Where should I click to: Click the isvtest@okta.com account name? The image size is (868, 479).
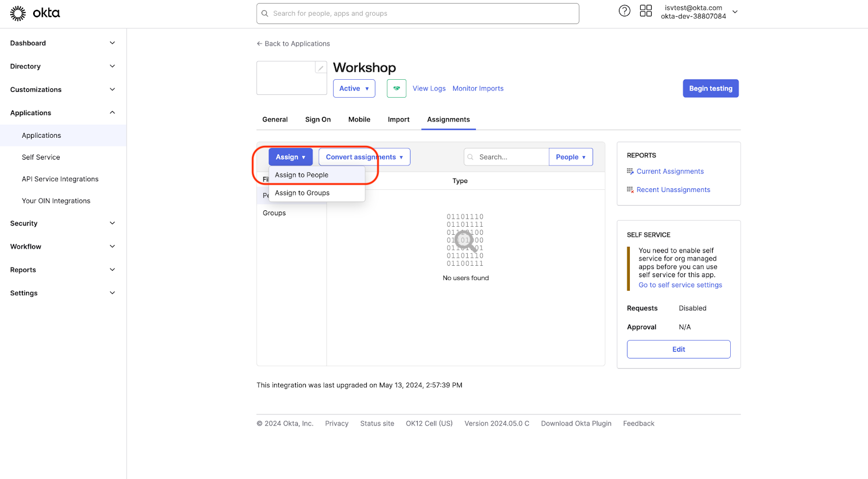(x=693, y=8)
